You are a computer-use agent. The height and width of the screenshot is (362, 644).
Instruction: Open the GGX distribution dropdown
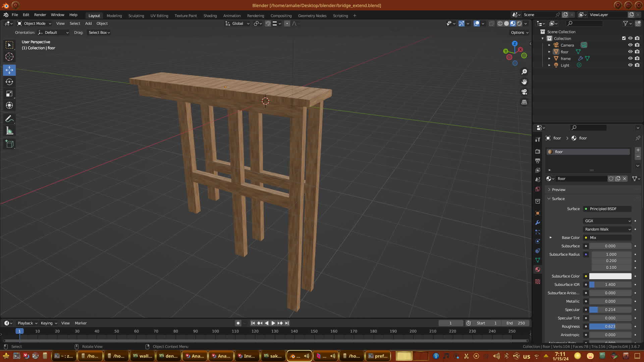pos(607,221)
